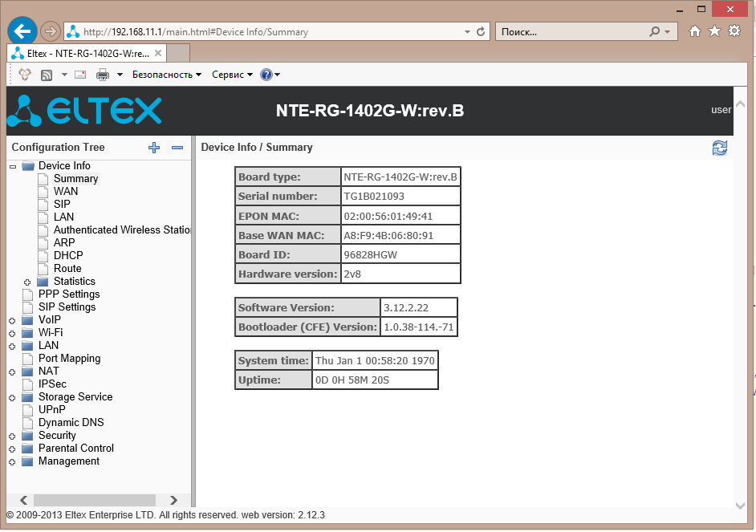Select Summary in the configuration tree
The width and height of the screenshot is (756, 532).
pos(75,179)
